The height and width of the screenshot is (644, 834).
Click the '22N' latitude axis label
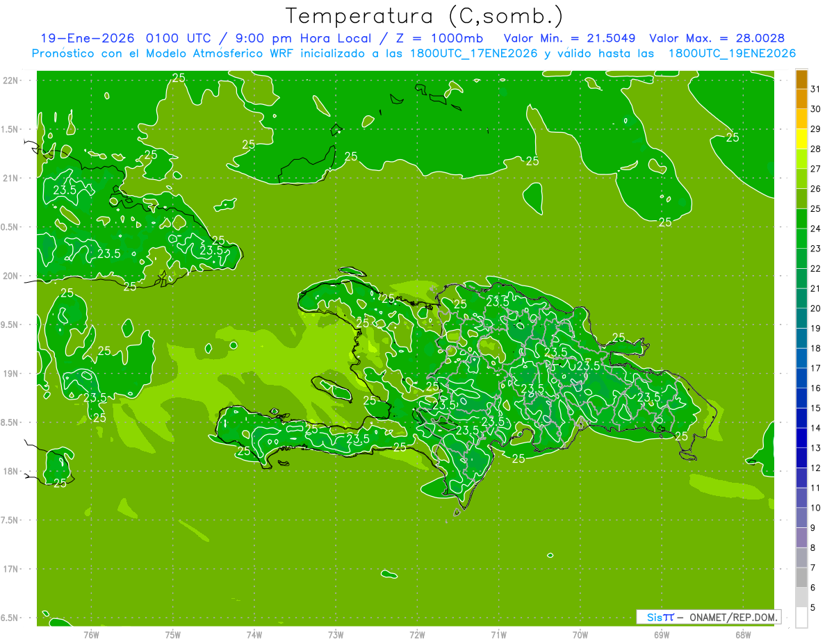pos(10,80)
